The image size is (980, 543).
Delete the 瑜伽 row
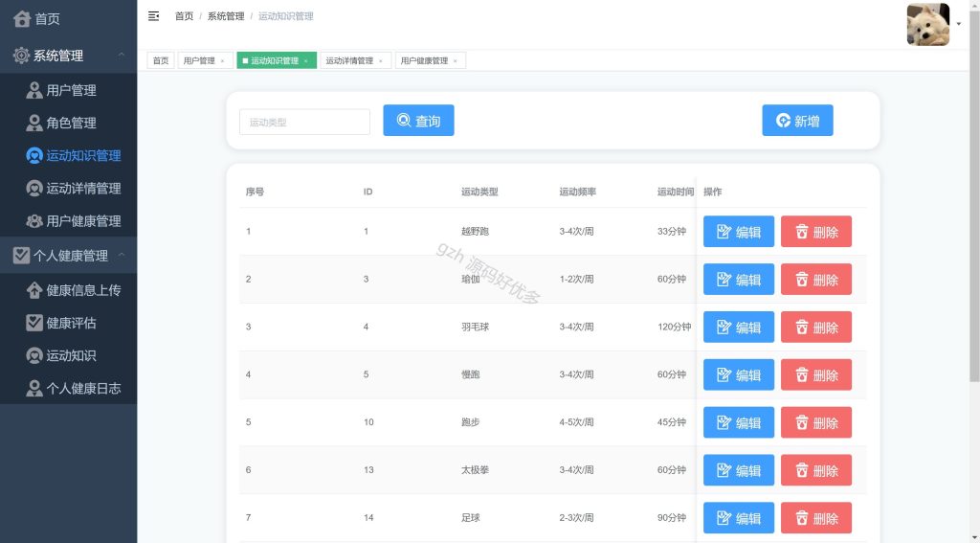point(816,279)
